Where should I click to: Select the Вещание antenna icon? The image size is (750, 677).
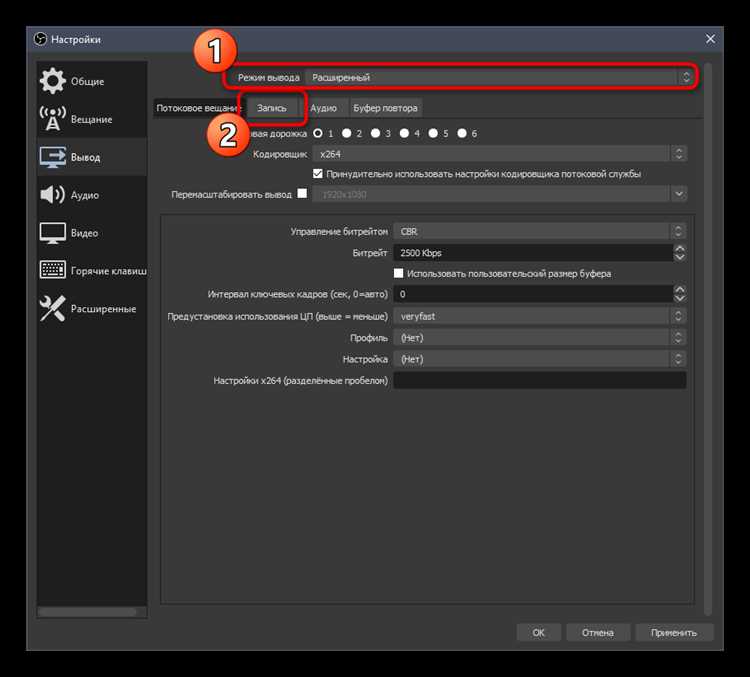(53, 118)
